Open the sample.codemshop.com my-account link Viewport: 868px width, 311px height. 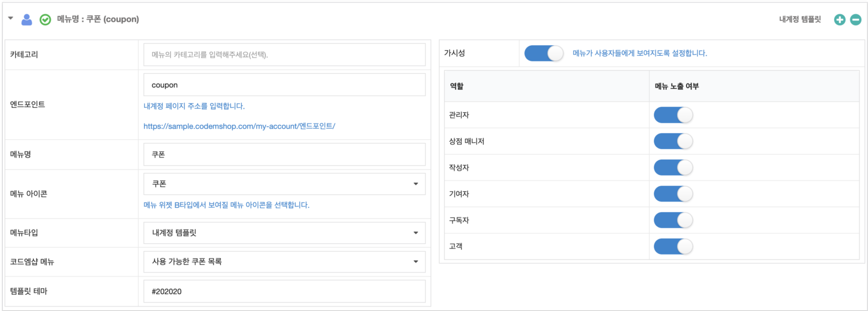pyautogui.click(x=239, y=126)
